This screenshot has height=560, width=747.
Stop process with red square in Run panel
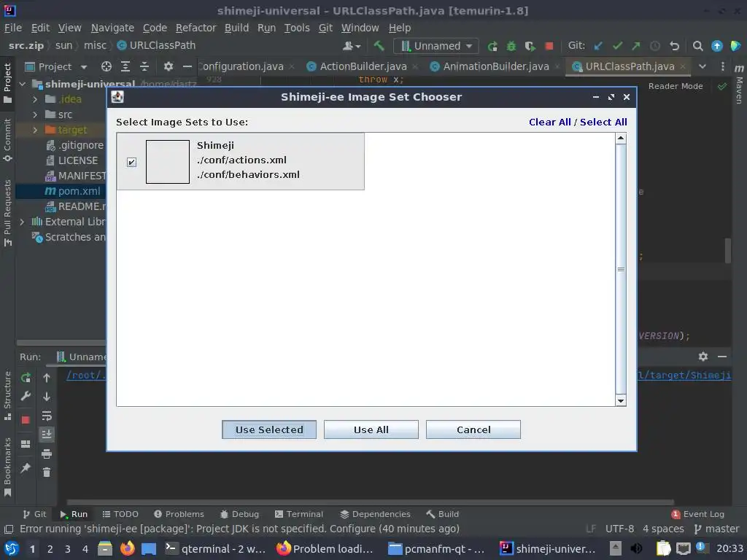coord(26,419)
